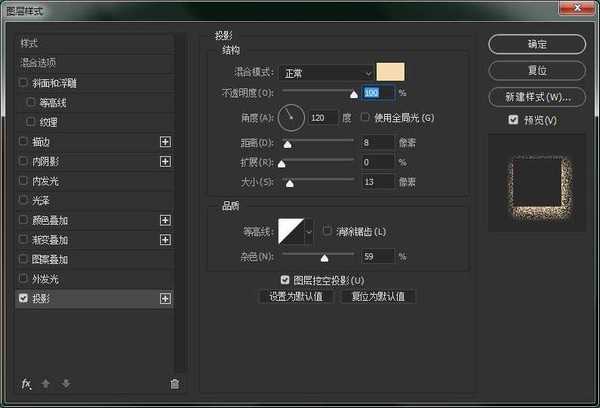600x408 pixels.
Task: Uncheck the 投影 effect checkbox
Action: (23, 298)
